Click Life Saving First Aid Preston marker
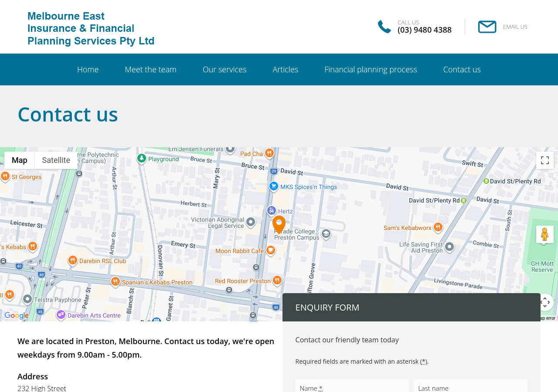Screen dimensions: 558x392 click(449, 247)
